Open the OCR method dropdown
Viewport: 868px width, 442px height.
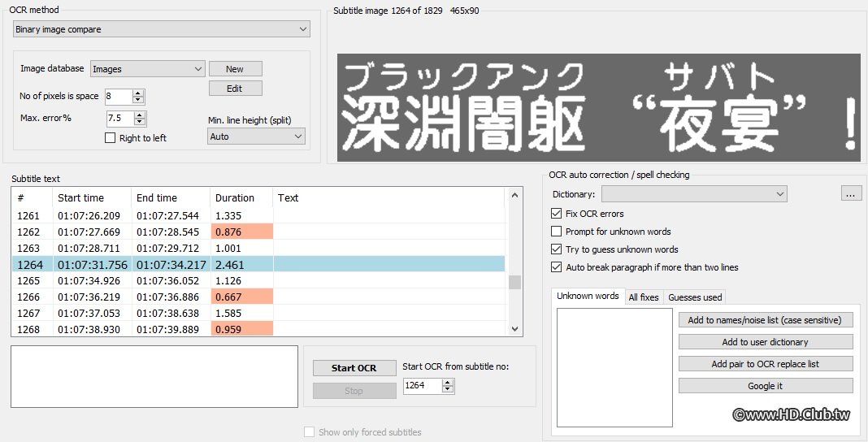click(161, 29)
